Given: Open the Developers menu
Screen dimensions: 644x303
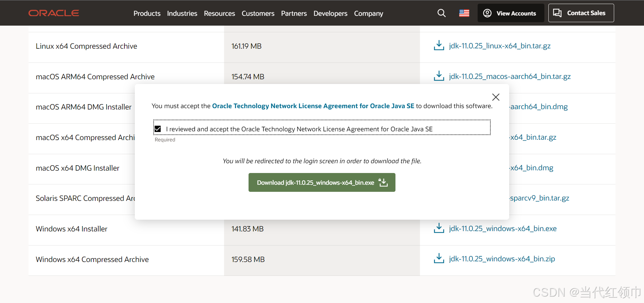Looking at the screenshot, I should click(x=330, y=13).
